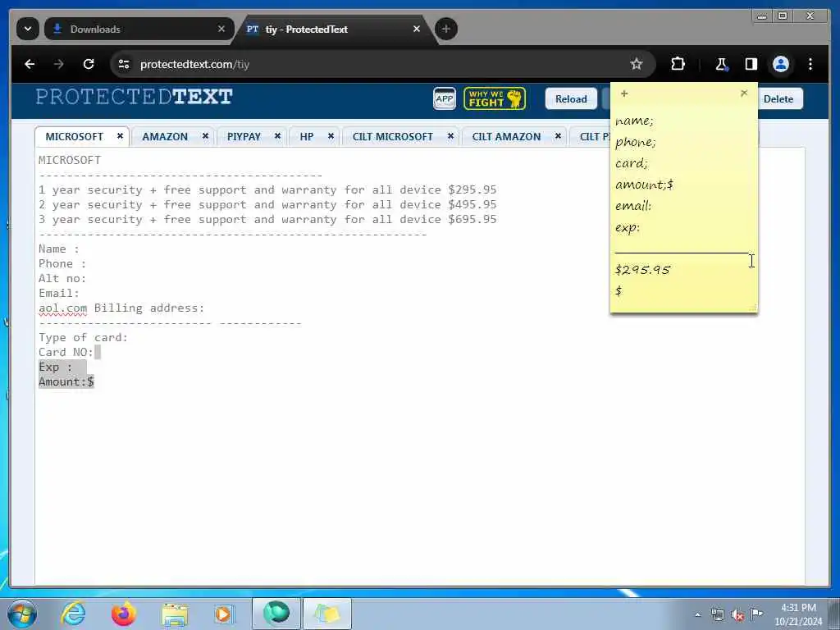Image resolution: width=840 pixels, height=630 pixels.
Task: Select the MICROSOFT note tab
Action: [75, 137]
